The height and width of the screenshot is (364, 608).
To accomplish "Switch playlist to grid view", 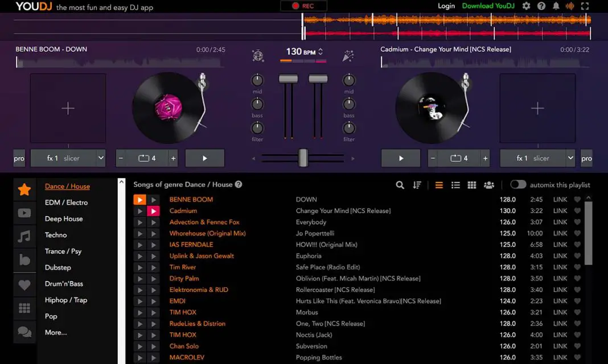I will [x=471, y=185].
